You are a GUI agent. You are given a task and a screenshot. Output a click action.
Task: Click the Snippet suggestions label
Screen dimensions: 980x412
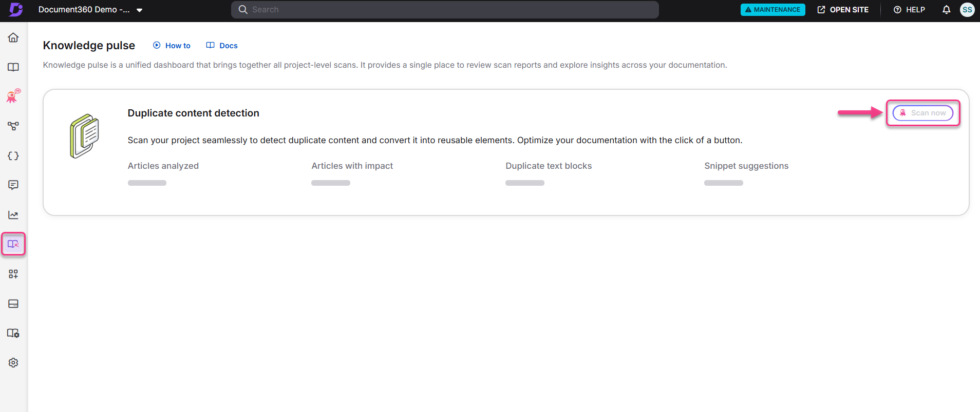click(x=746, y=166)
